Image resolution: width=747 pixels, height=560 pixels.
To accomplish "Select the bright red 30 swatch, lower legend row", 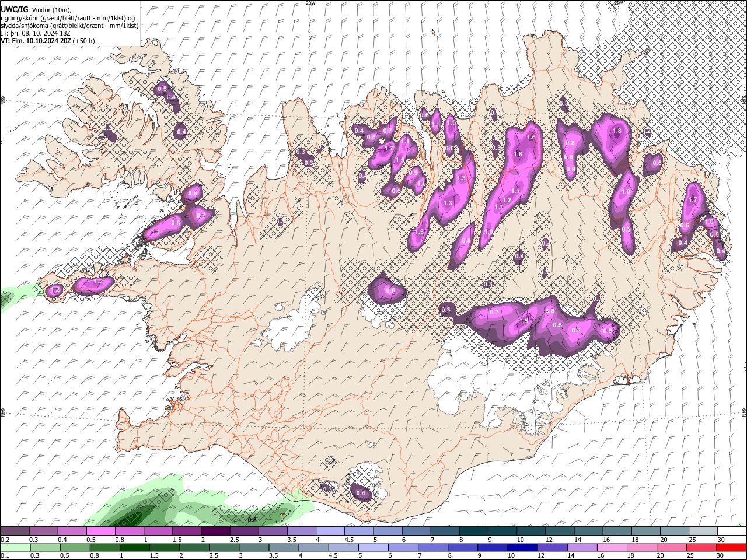I will coord(731,548).
